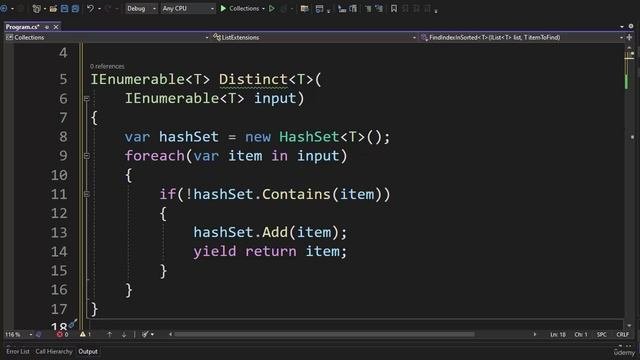Click the 0 references CodeLens link
640x360 pixels.
click(107, 66)
